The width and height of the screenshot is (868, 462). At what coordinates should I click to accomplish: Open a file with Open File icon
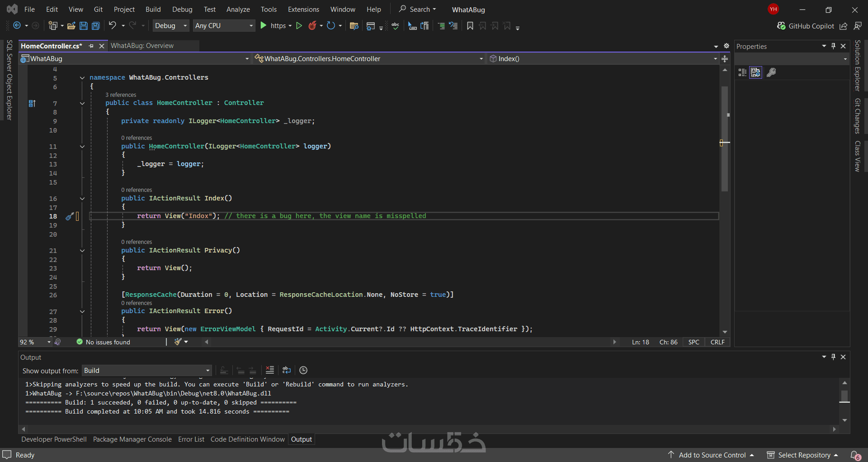[x=71, y=26]
